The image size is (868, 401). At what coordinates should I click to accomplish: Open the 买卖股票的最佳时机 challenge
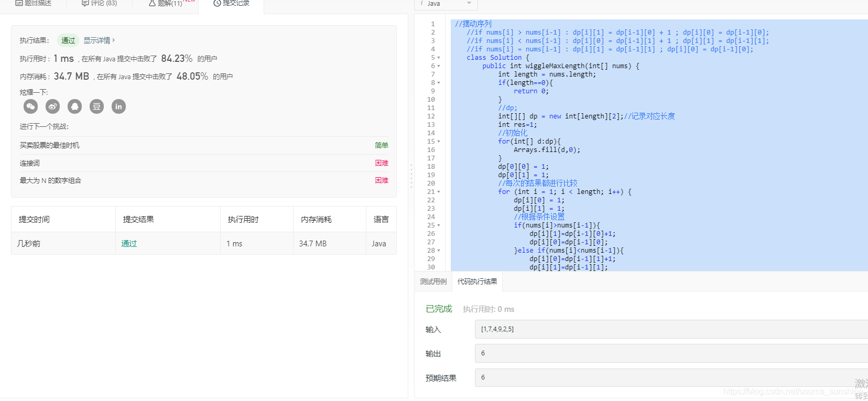pyautogui.click(x=50, y=145)
